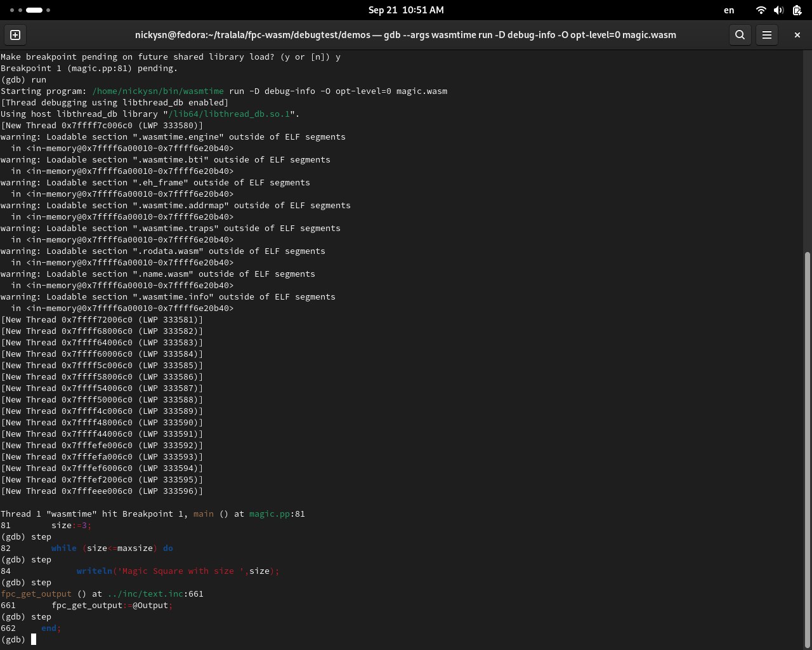This screenshot has width=812, height=650.
Task: Click the terminal window title text
Action: 405,35
